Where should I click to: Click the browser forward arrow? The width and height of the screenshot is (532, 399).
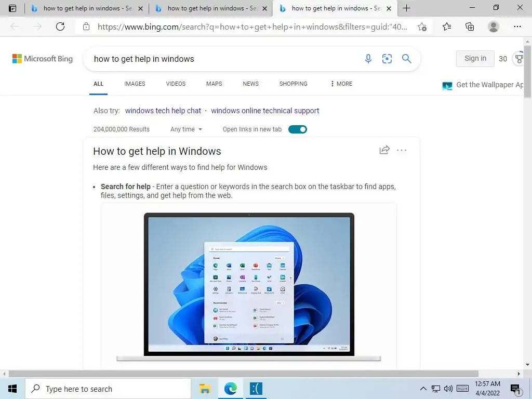(37, 26)
